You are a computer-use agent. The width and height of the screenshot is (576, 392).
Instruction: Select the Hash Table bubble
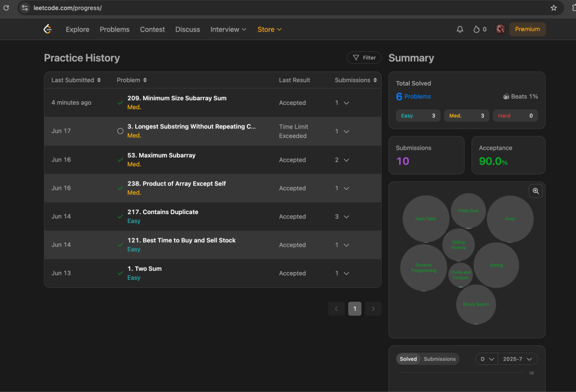tap(426, 219)
